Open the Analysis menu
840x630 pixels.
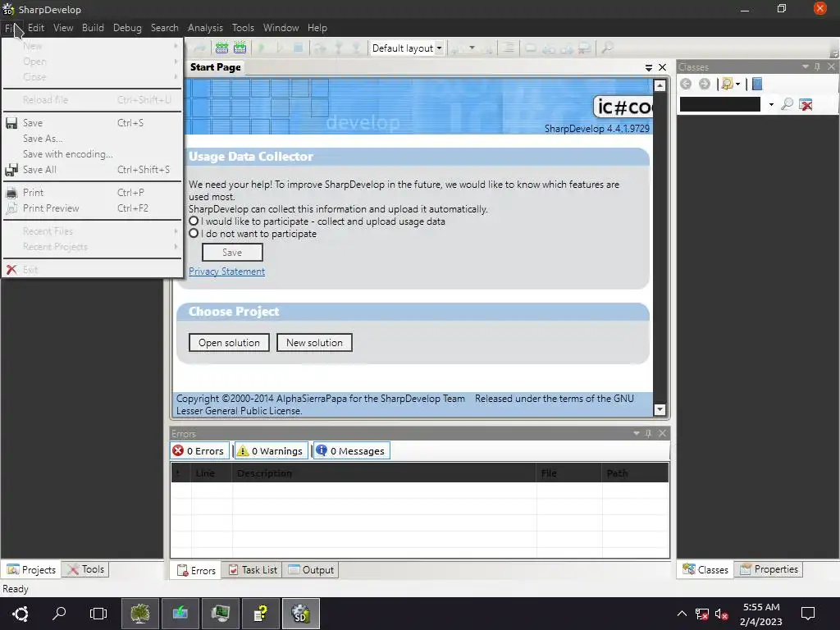205,28
